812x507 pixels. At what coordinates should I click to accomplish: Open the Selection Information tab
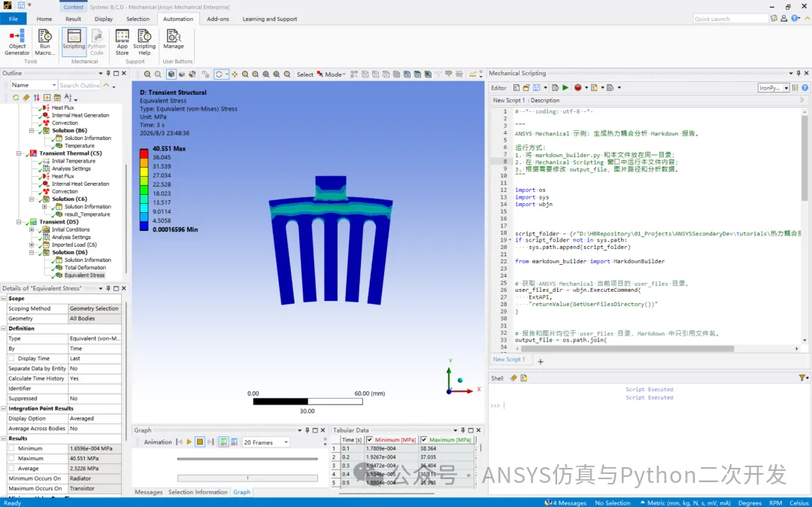[x=198, y=492]
